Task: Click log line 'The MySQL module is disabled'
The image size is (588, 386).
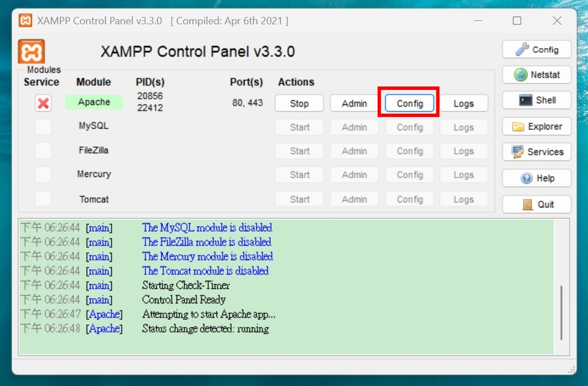Action: tap(207, 228)
